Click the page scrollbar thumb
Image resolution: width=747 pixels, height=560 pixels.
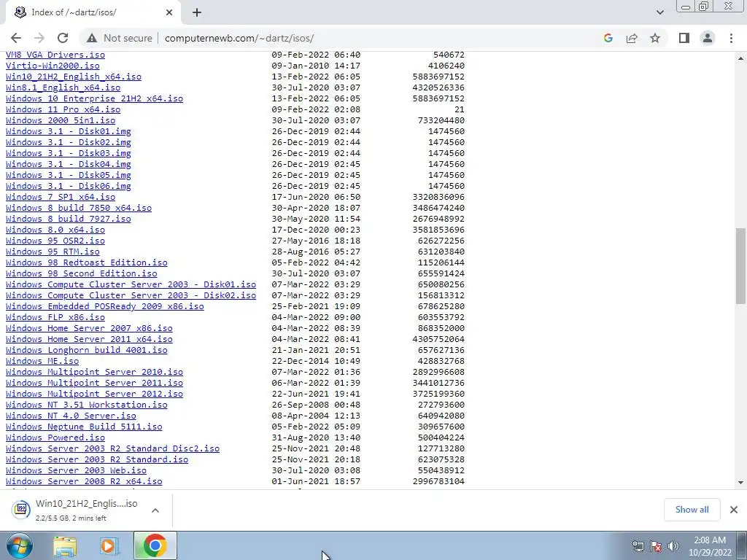pos(740,265)
